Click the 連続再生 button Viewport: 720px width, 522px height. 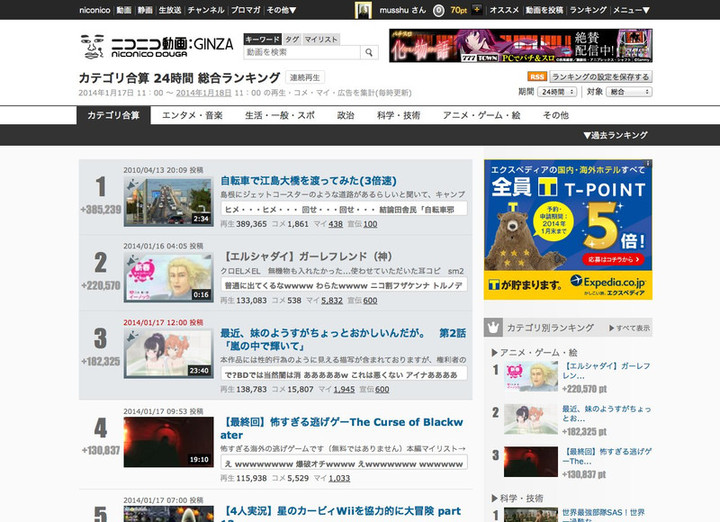[305, 78]
